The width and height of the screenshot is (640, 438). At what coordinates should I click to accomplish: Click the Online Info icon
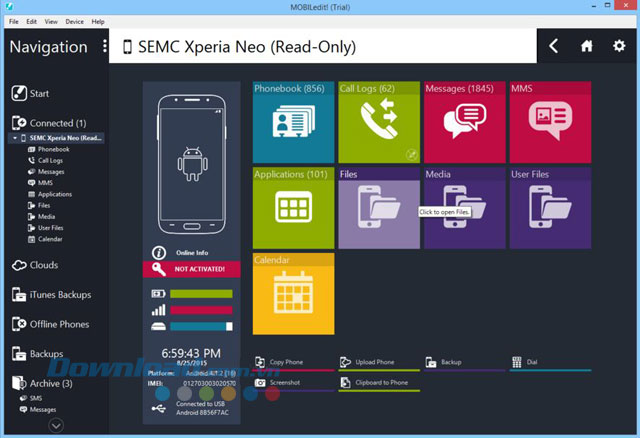coord(159,253)
